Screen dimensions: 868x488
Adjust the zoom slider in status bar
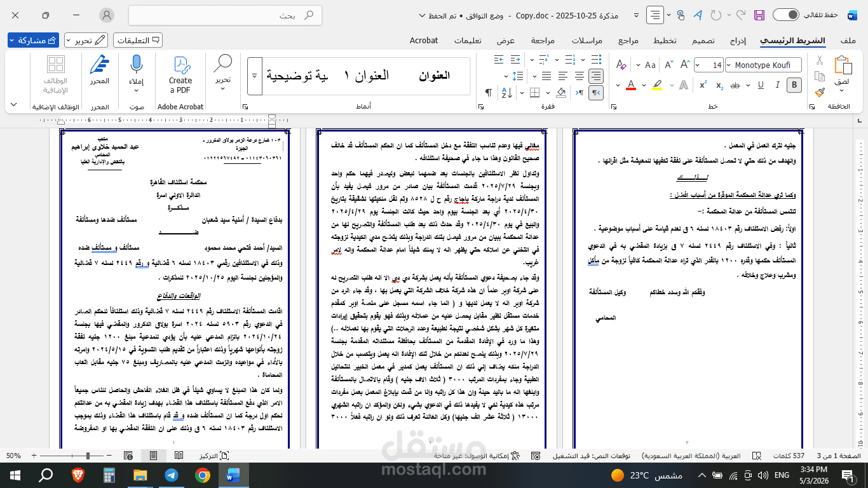click(x=87, y=456)
